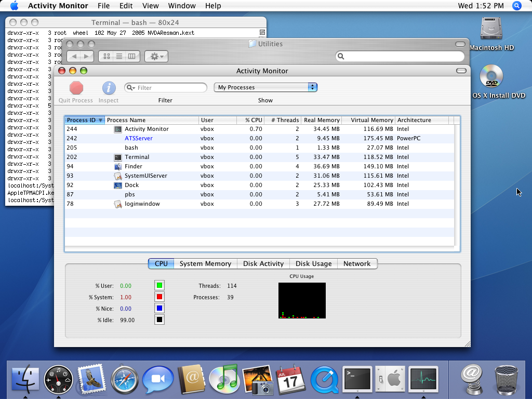Launch QuickTime Player from the Dock
This screenshot has width=532, height=399.
324,379
